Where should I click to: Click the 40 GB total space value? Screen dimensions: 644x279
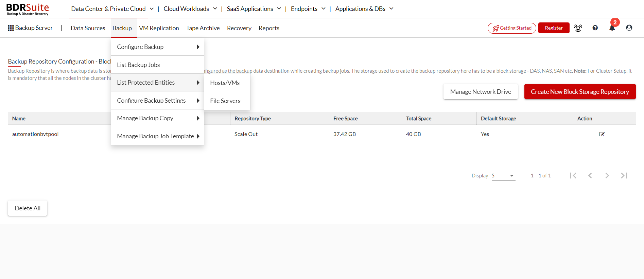(414, 134)
